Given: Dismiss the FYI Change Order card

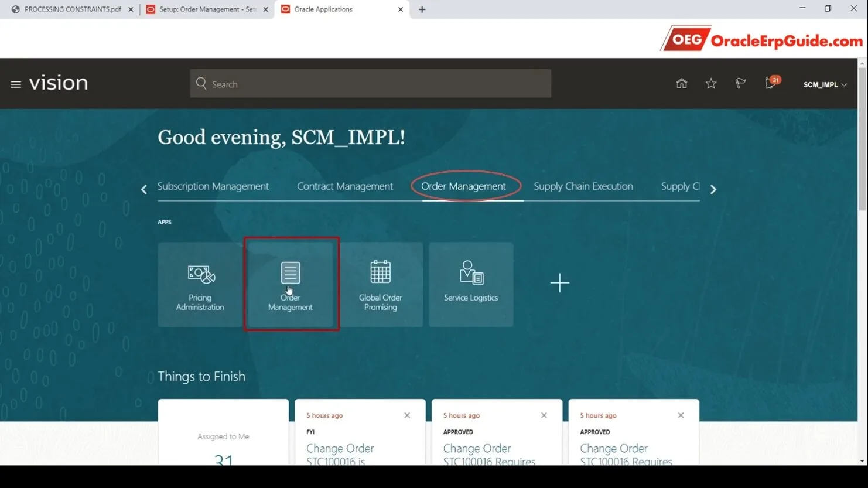Looking at the screenshot, I should (x=407, y=415).
